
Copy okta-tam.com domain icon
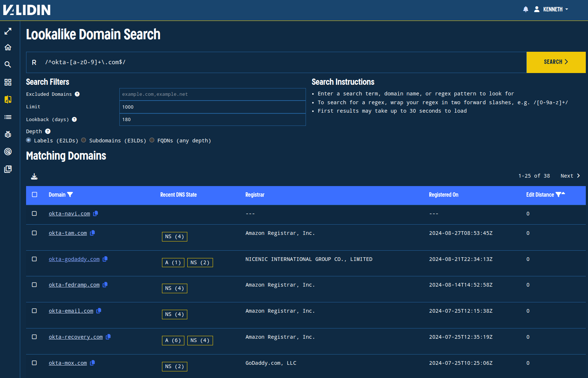click(x=93, y=233)
